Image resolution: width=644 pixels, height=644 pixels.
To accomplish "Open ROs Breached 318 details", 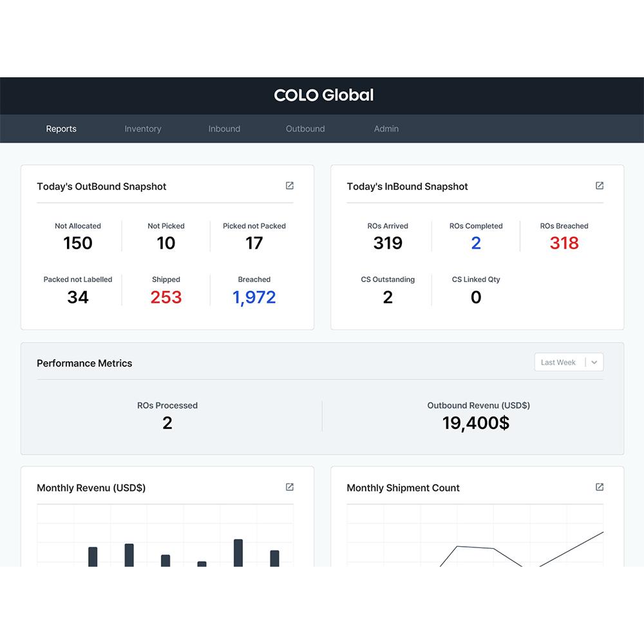I will tap(563, 243).
